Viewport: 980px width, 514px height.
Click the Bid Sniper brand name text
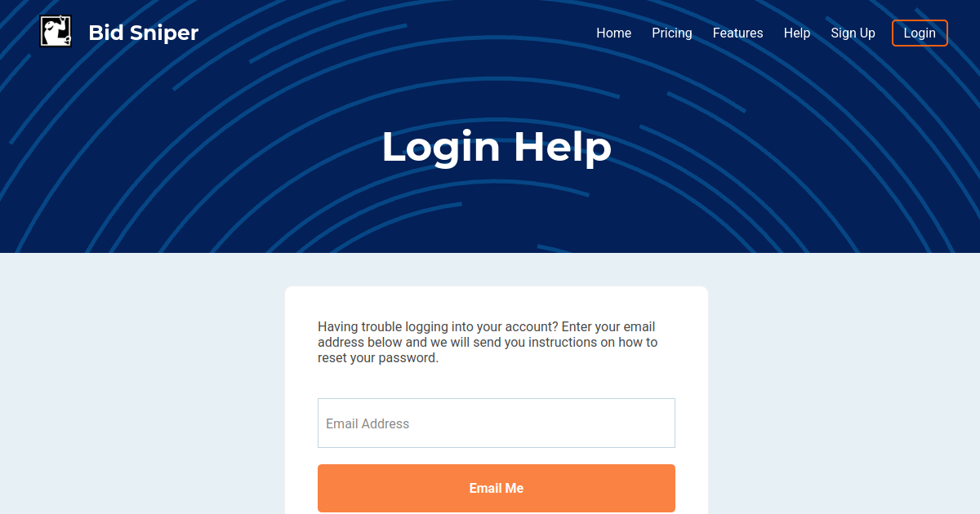pos(144,33)
